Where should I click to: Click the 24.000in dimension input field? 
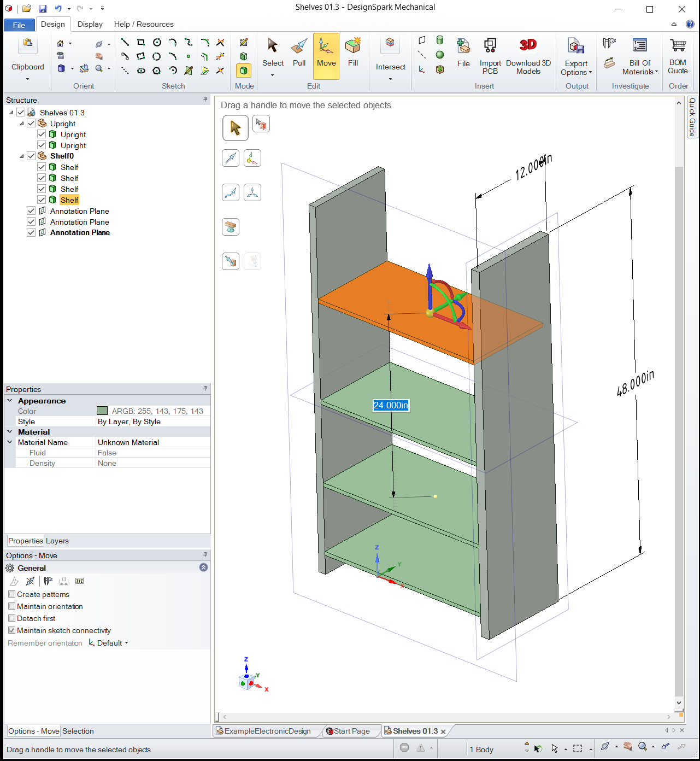(x=391, y=405)
